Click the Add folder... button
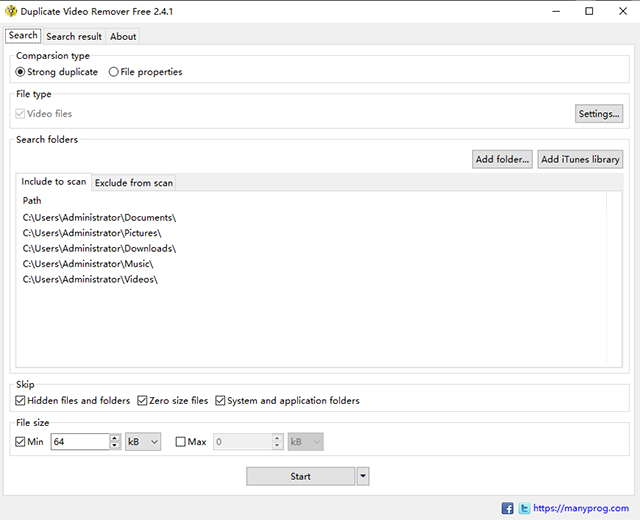Viewport: 640px width, 520px height. pyautogui.click(x=502, y=159)
